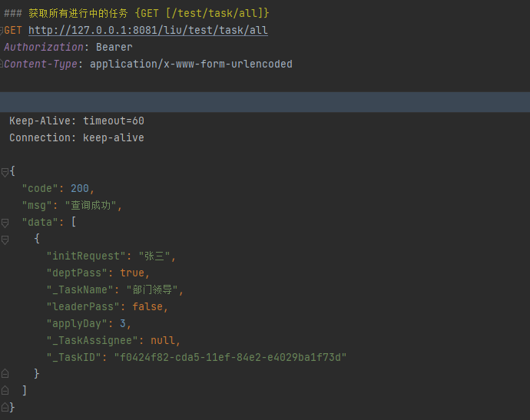Image resolution: width=530 pixels, height=420 pixels.
Task: Click the "_TaskID" UUID string value
Action: [x=230, y=358]
